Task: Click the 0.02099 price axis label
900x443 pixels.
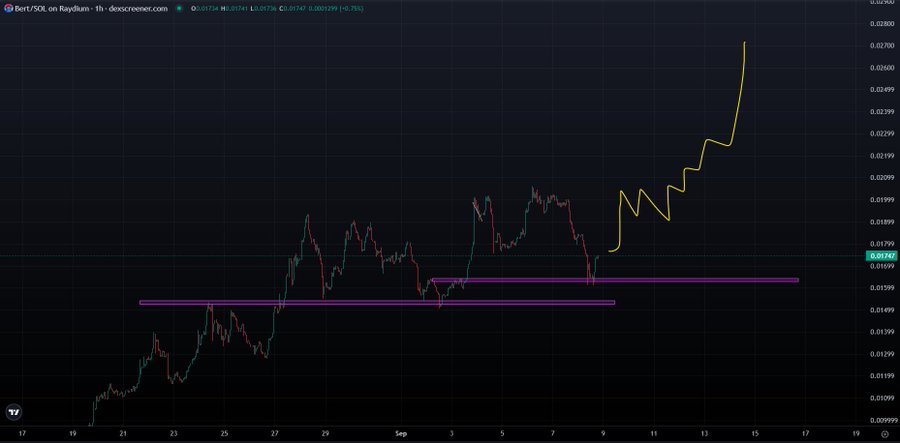Action: 883,177
